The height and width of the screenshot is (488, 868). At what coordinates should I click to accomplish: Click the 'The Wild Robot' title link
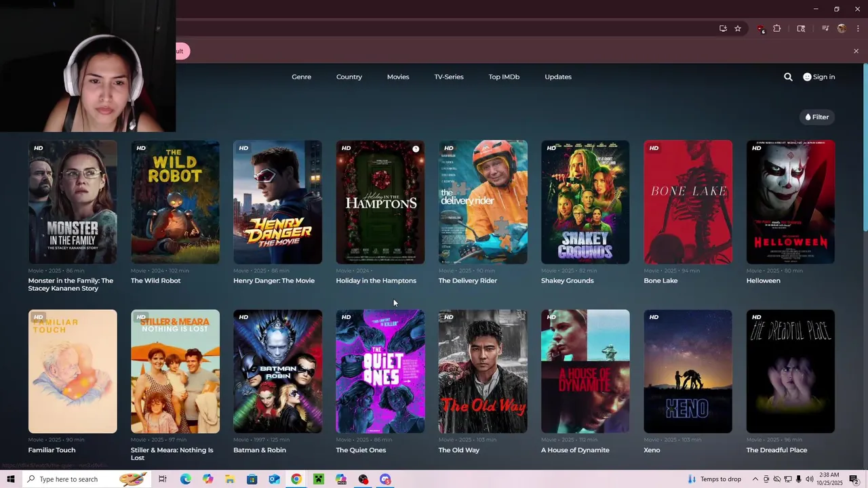[x=155, y=281]
